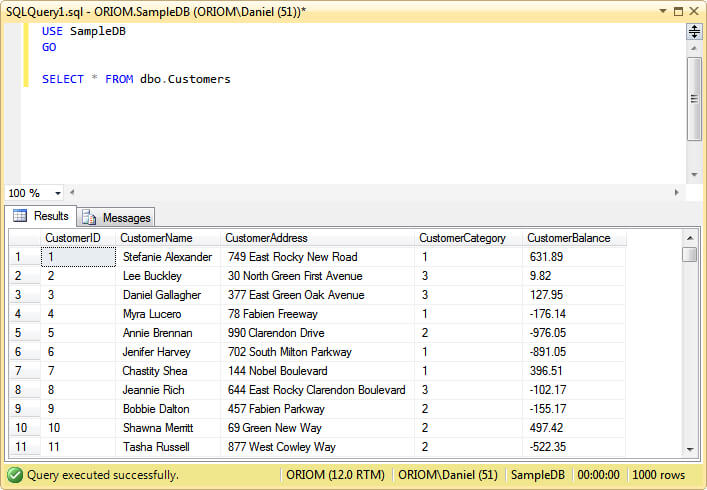Open the 100 % zoom dropdown

tap(57, 193)
